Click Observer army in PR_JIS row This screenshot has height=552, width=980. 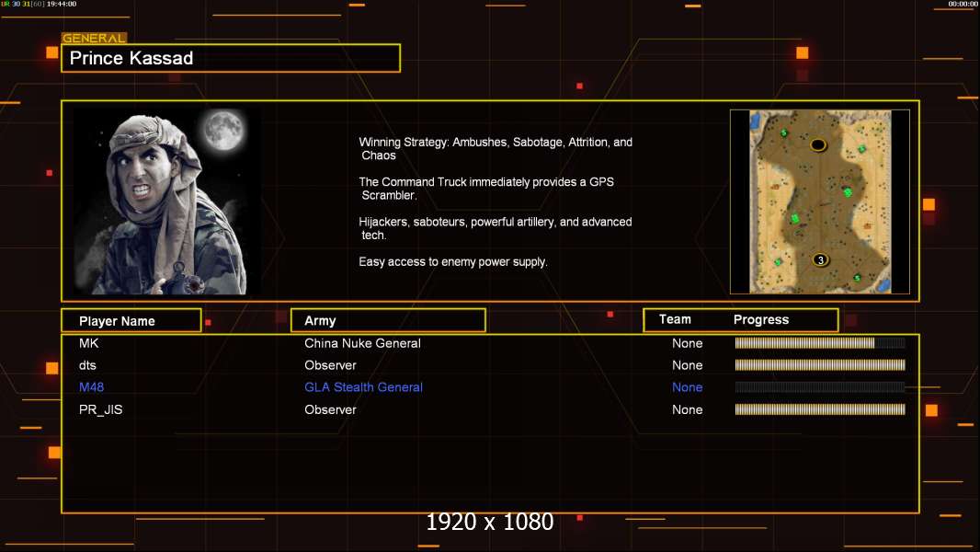click(330, 409)
